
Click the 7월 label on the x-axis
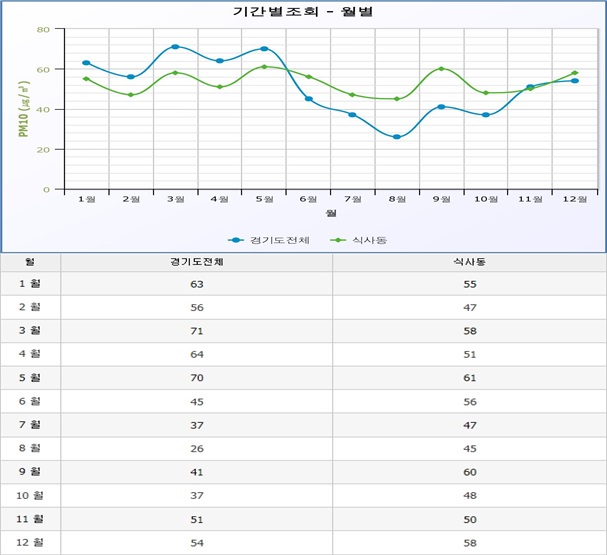click(x=353, y=199)
